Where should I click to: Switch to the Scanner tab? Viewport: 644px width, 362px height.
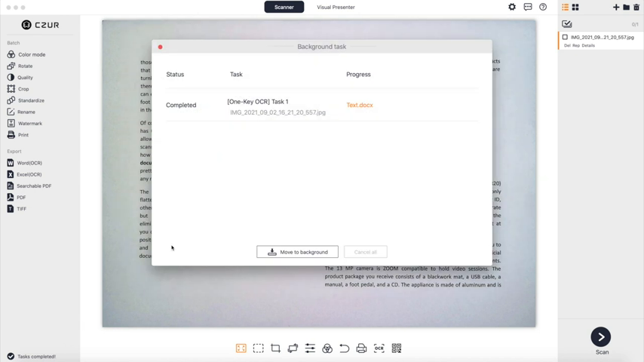click(284, 7)
